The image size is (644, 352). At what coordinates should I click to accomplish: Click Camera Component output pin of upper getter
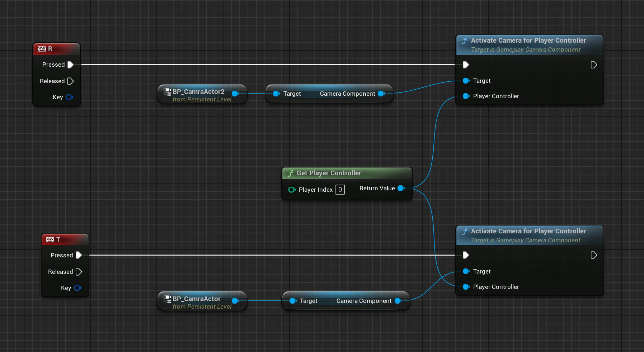[x=382, y=94]
